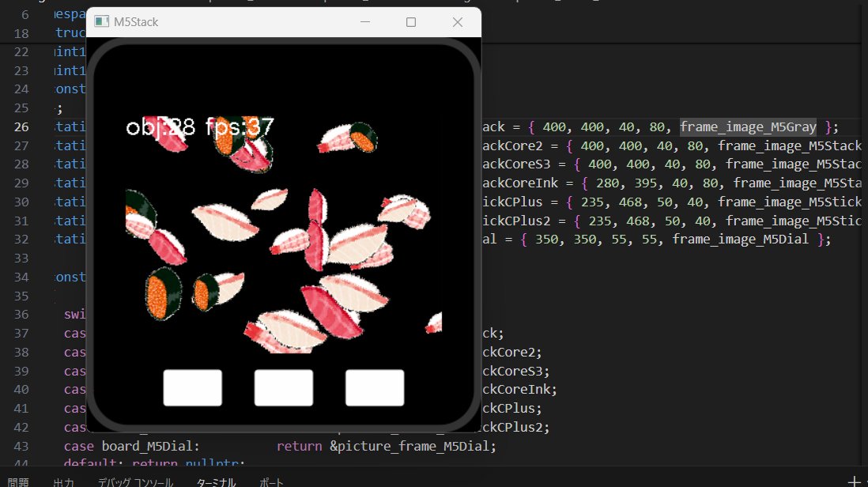Click board_M5Dial in the case statement
The height and width of the screenshot is (487, 868).
[x=146, y=446]
